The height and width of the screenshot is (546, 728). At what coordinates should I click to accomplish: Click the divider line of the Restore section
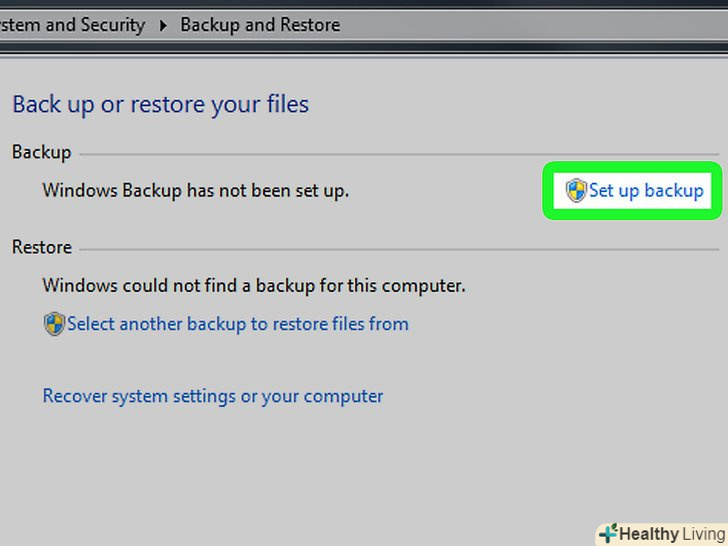point(400,248)
